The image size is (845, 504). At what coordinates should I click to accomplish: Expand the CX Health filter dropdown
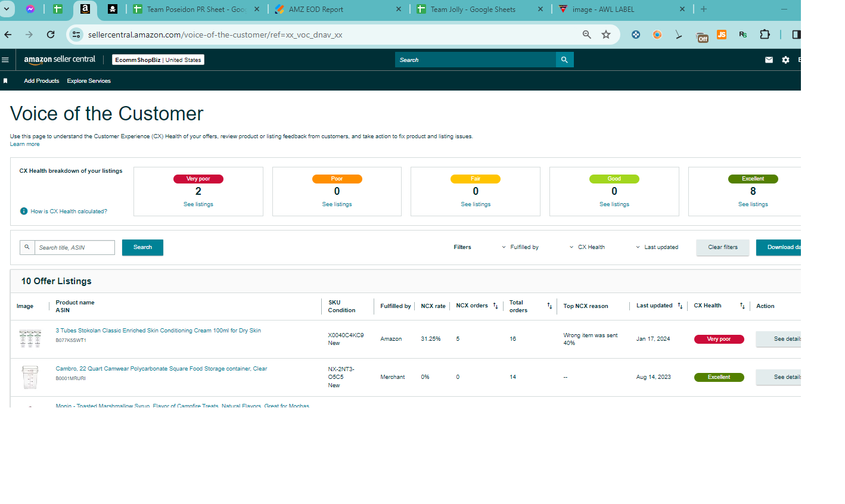click(x=587, y=247)
